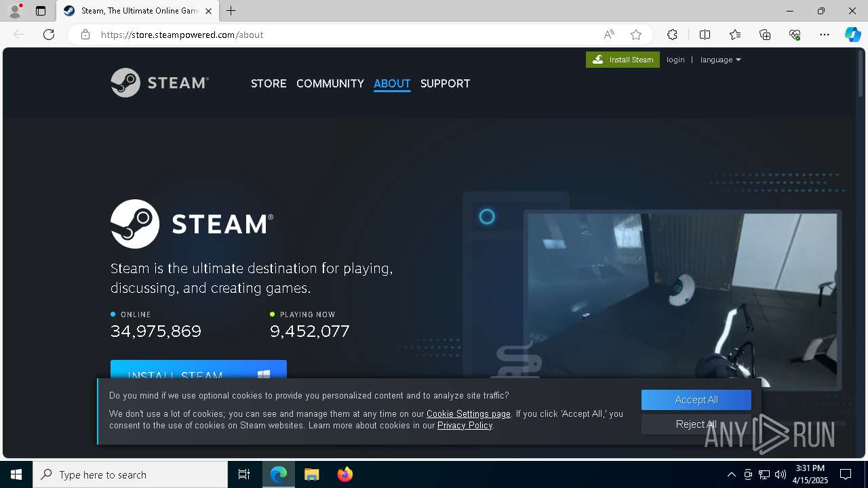Click the network tray icon

[764, 474]
